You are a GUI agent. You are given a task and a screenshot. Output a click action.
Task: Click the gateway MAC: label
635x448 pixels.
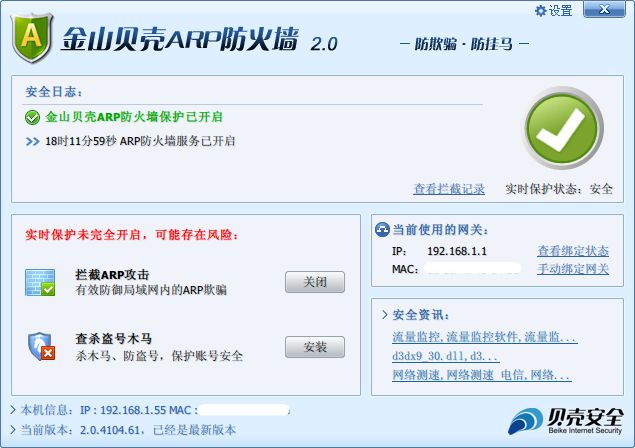[x=405, y=269]
